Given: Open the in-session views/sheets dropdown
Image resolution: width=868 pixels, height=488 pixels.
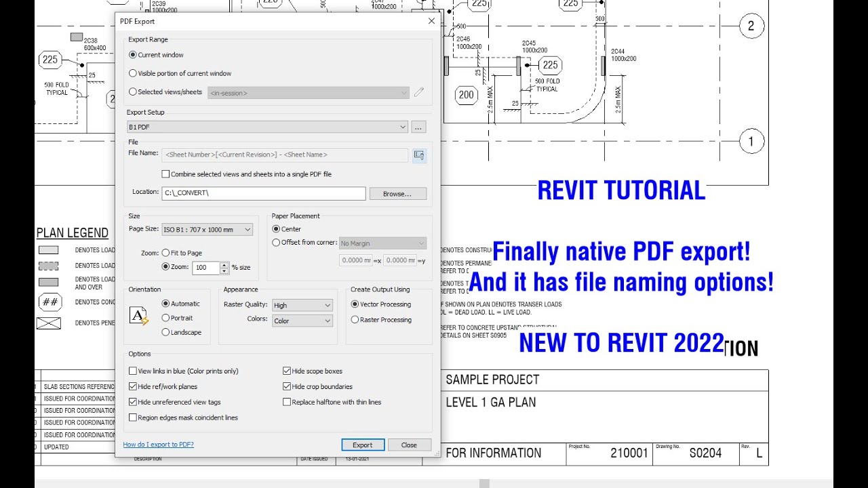Looking at the screenshot, I should 309,93.
